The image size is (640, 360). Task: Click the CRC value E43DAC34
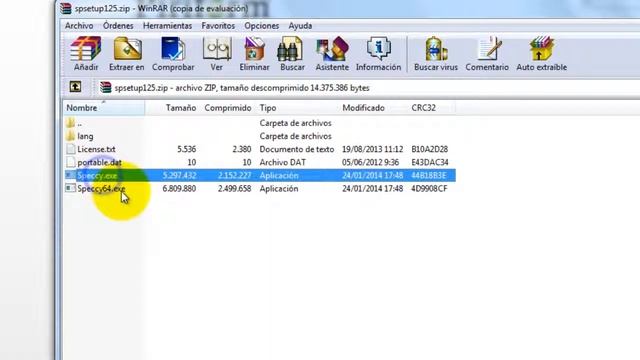[x=430, y=162]
